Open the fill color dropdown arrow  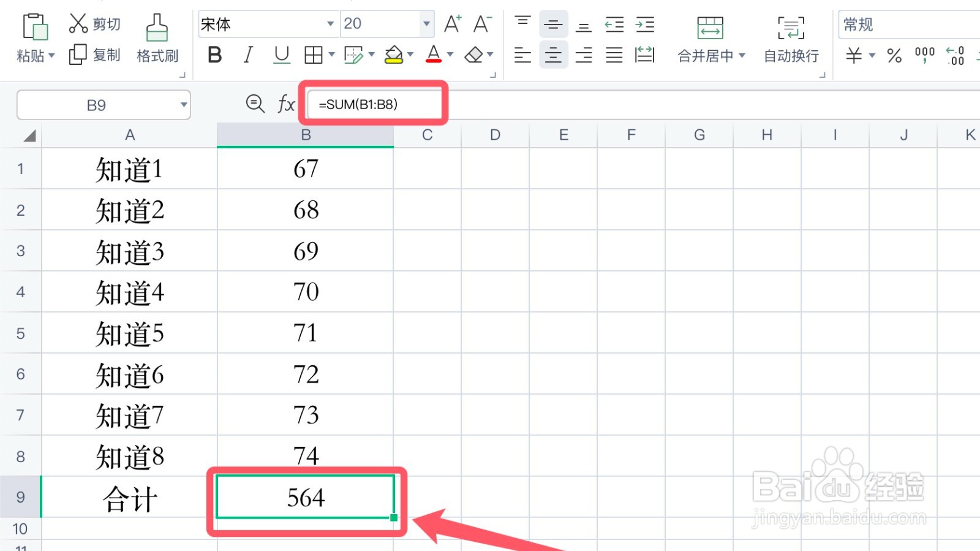pos(410,55)
